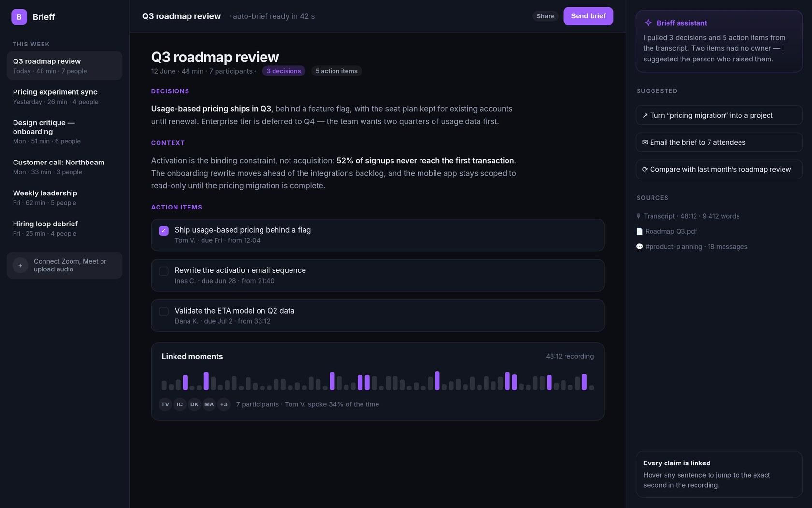Open Design critique — onboarding meeting
Image resolution: width=812 pixels, height=508 pixels.
[64, 132]
